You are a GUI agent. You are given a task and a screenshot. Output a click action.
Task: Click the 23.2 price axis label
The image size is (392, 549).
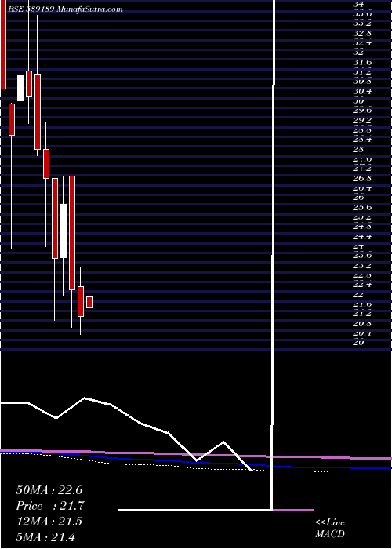click(361, 266)
